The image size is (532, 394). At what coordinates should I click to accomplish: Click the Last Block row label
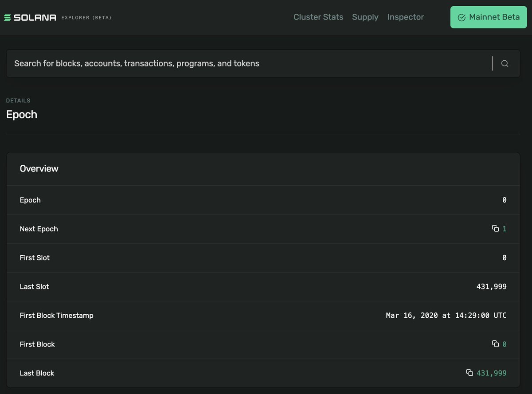tap(37, 373)
